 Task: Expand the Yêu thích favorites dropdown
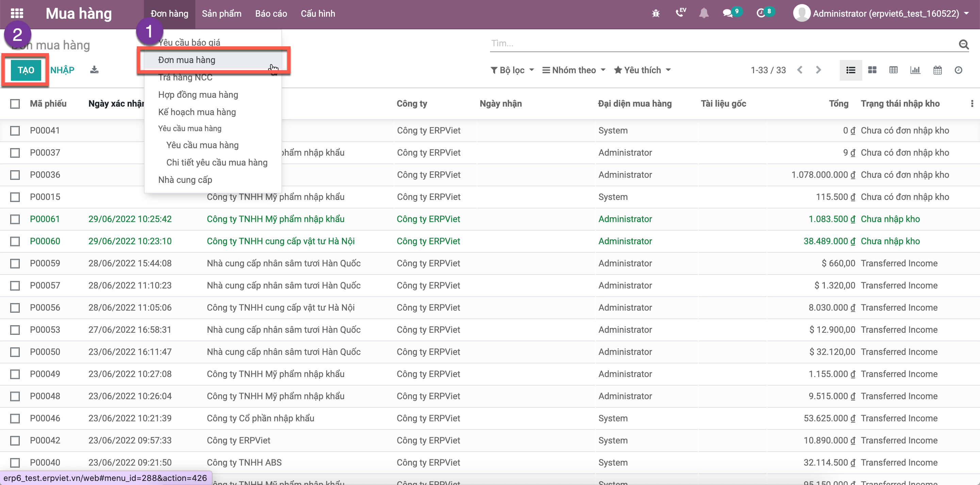tap(642, 70)
